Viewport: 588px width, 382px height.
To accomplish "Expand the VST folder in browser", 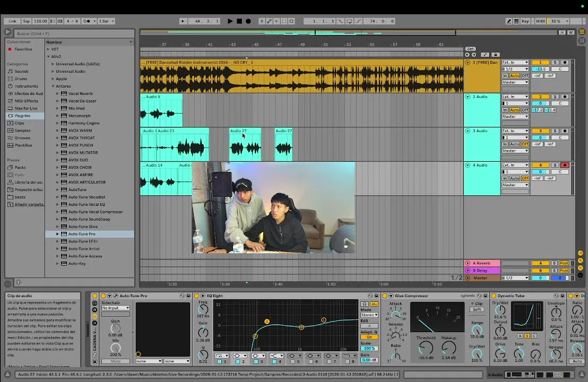I will pos(48,49).
